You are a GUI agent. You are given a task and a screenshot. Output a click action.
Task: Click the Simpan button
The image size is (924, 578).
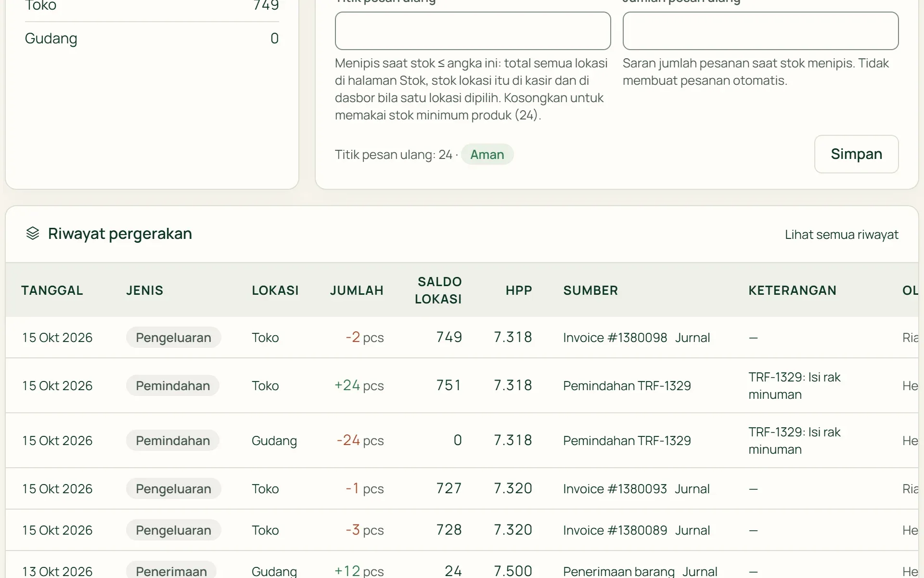click(856, 154)
